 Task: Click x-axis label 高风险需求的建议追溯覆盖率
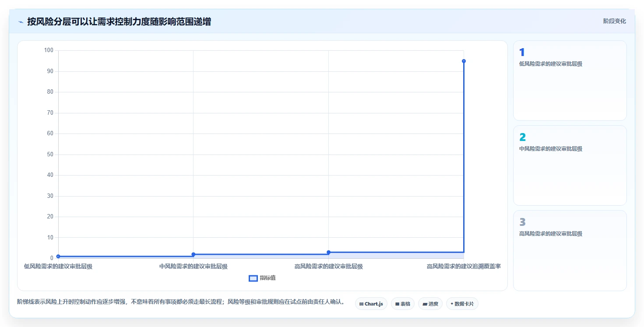[x=464, y=266]
